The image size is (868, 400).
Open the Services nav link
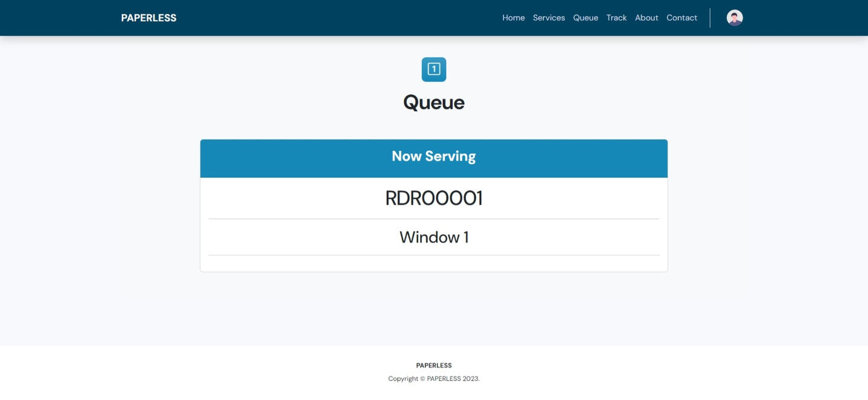(x=549, y=18)
